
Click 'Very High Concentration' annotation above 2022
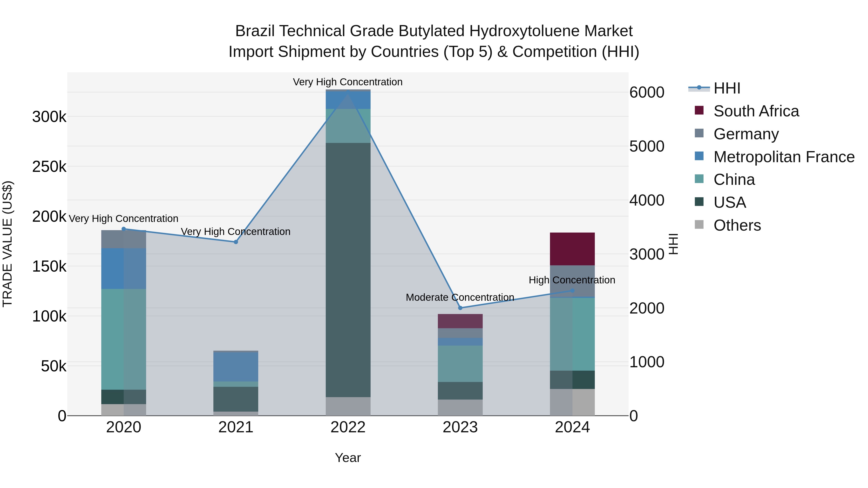tap(348, 82)
